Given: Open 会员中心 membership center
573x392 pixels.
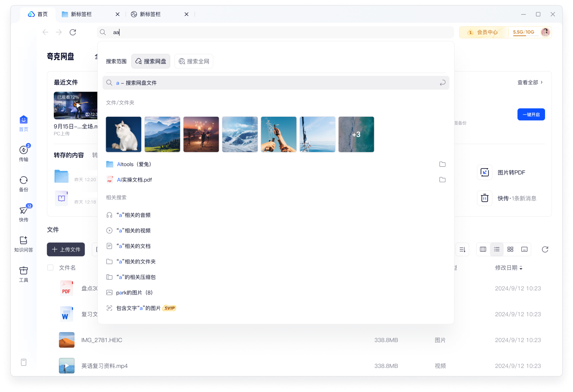Looking at the screenshot, I should (483, 32).
